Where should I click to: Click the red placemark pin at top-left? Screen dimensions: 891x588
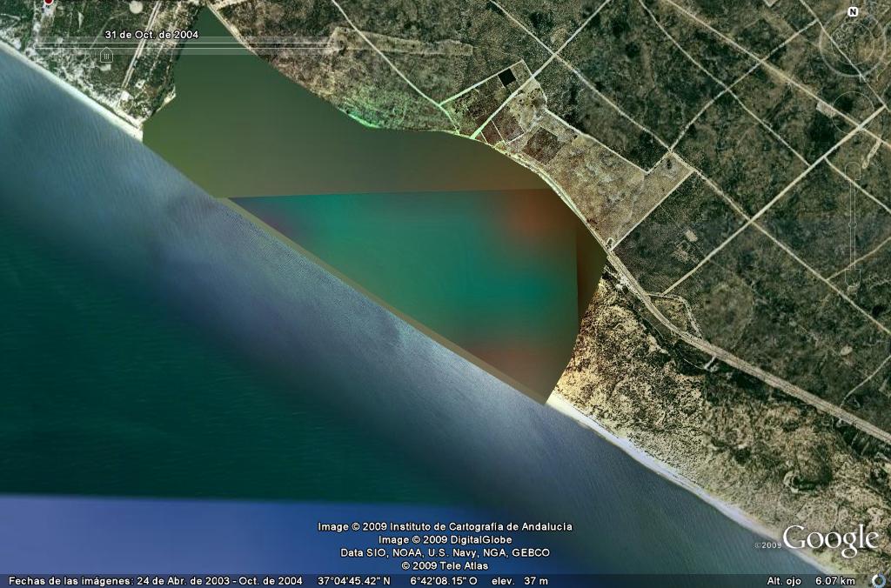[x=48, y=3]
